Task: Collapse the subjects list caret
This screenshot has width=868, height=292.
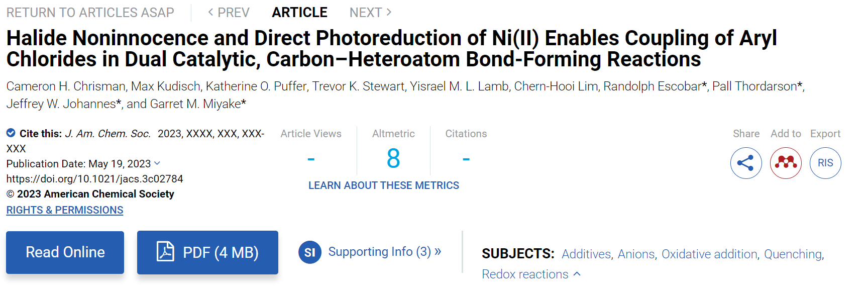Action: (x=577, y=274)
